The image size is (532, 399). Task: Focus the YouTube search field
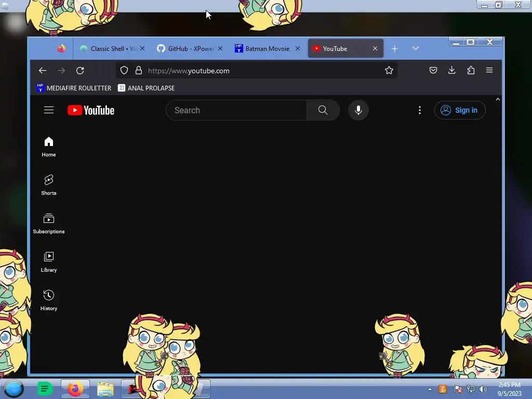tap(236, 110)
